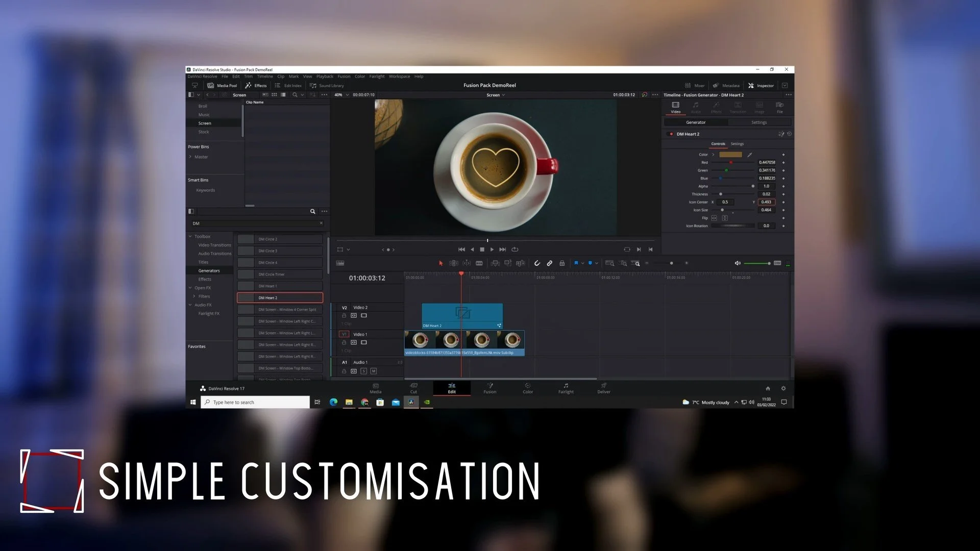This screenshot has width=980, height=551.
Task: Click Stop in viewer transport controls
Action: [482, 249]
